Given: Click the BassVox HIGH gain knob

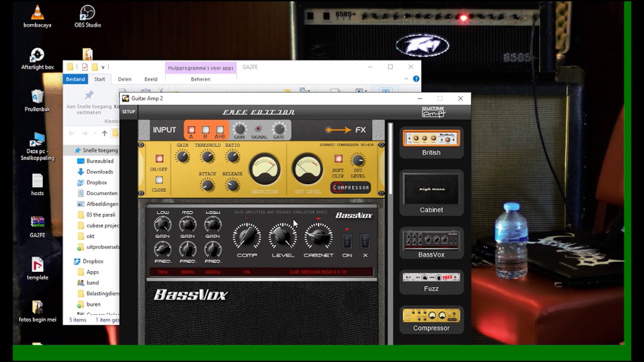Looking at the screenshot, I should pyautogui.click(x=212, y=224).
